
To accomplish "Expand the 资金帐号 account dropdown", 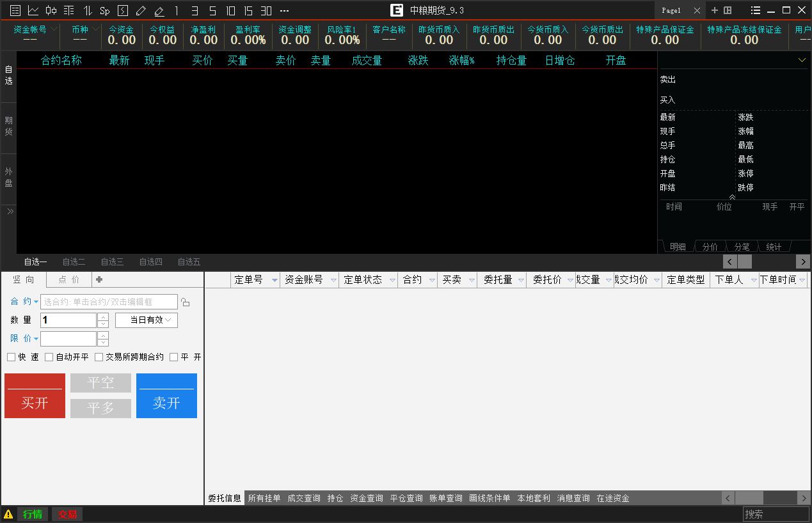I will click(54, 29).
